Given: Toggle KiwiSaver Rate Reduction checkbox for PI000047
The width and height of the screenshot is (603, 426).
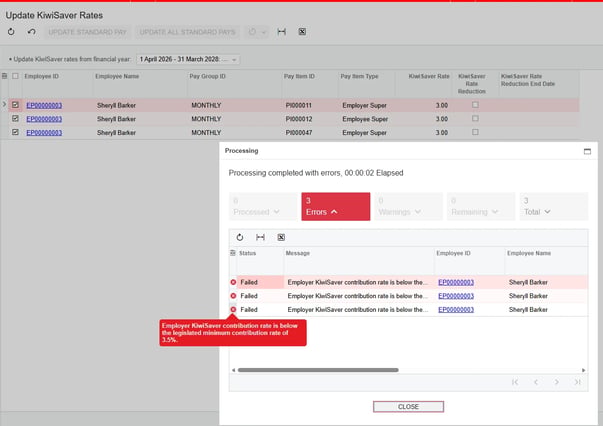Looking at the screenshot, I should click(475, 132).
